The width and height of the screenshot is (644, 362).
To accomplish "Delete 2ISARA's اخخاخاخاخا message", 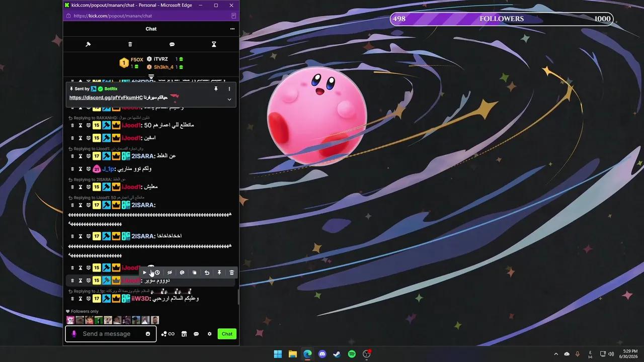I will 72,236.
